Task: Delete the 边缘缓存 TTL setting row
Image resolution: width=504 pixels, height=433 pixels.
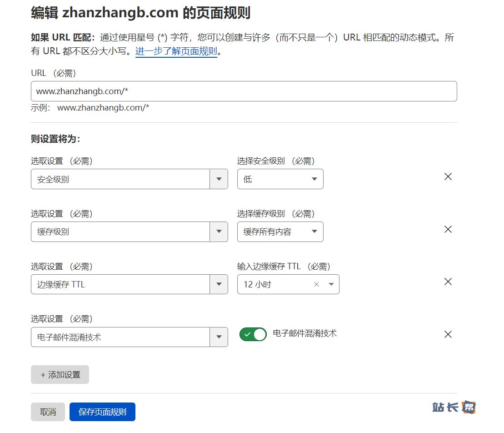Action: click(x=448, y=282)
